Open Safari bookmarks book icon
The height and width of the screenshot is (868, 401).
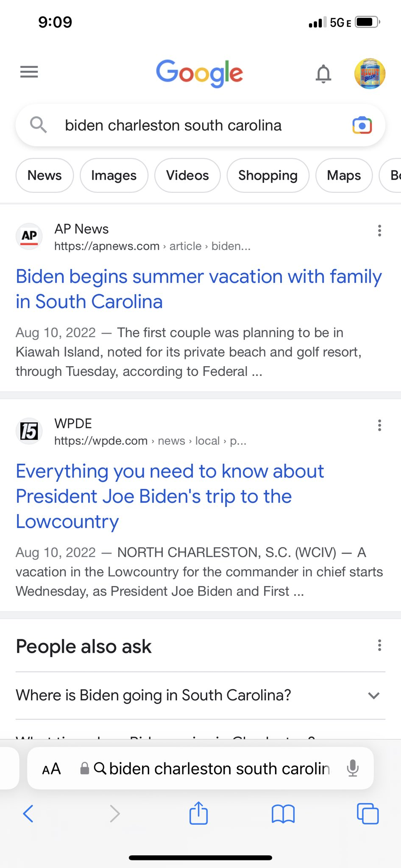pyautogui.click(x=283, y=814)
